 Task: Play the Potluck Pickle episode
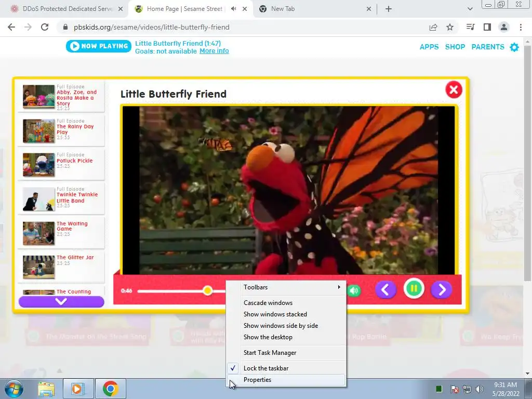tap(61, 165)
